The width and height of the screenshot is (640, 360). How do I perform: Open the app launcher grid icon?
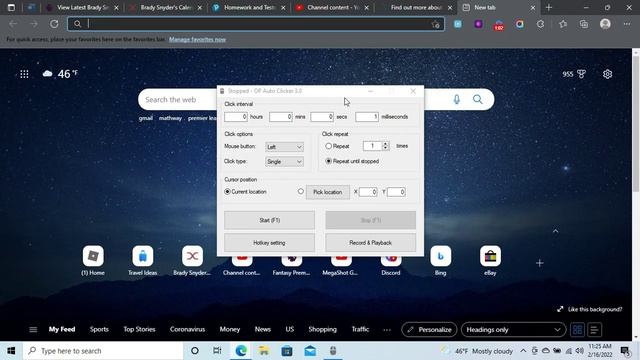(x=24, y=74)
